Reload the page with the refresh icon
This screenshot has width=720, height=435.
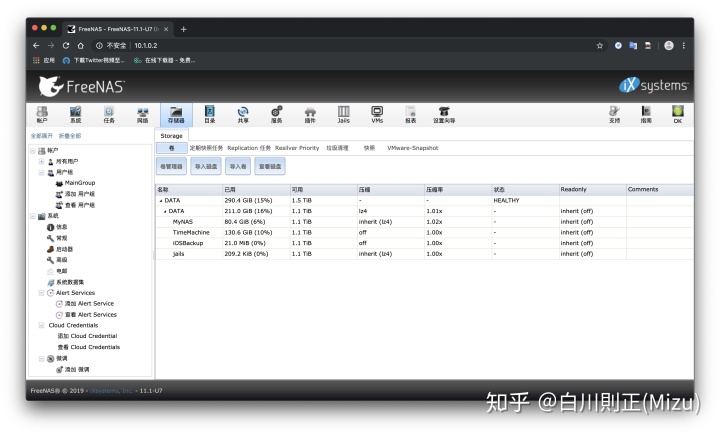tap(66, 45)
